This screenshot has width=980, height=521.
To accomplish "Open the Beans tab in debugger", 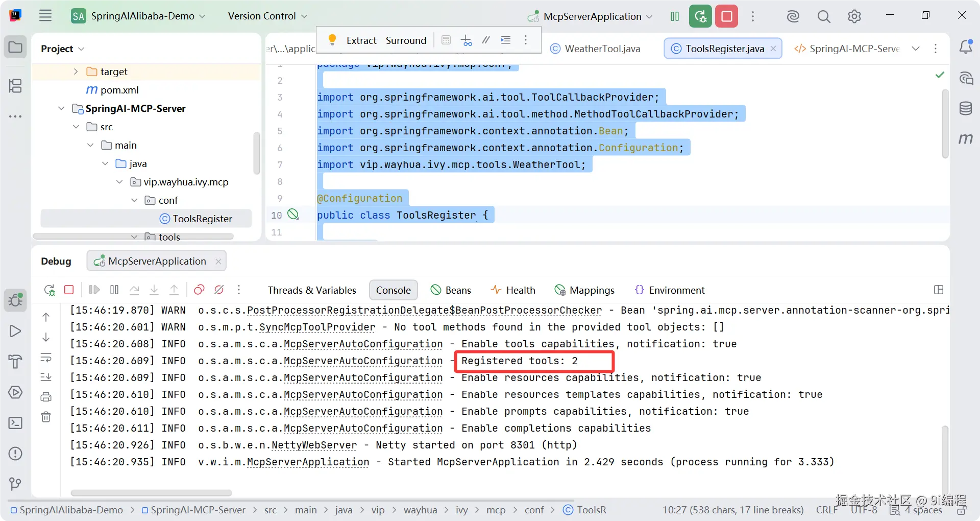I will point(451,290).
